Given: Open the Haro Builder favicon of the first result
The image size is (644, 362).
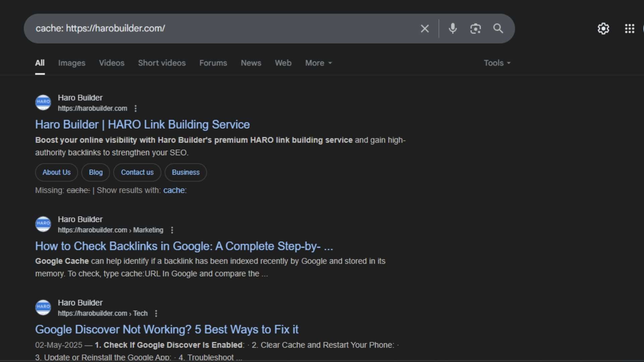Looking at the screenshot, I should (43, 102).
